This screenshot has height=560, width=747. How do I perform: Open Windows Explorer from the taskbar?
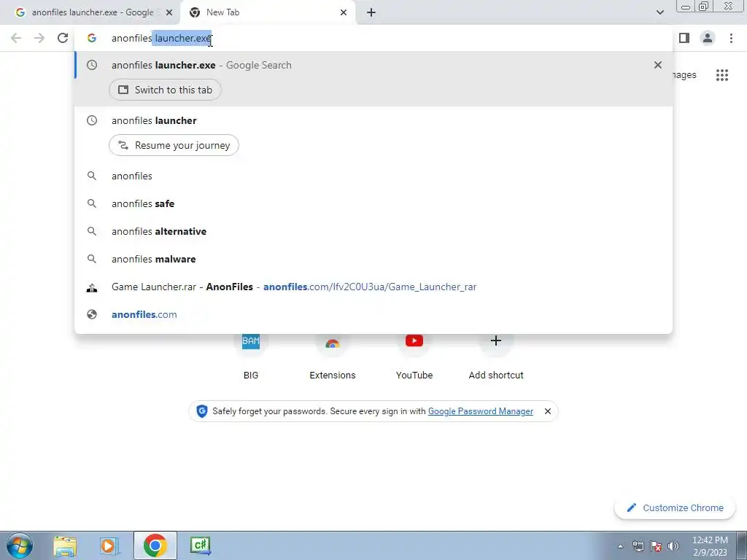coord(65,545)
